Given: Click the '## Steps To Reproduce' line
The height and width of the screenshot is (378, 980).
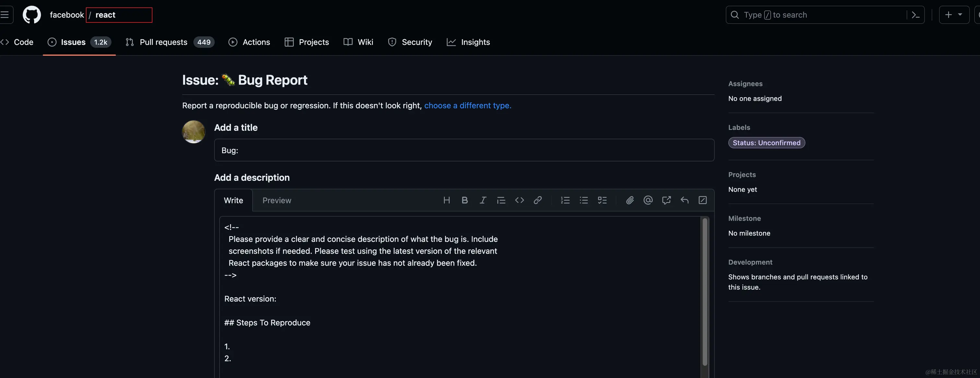Looking at the screenshot, I should click(x=267, y=323).
